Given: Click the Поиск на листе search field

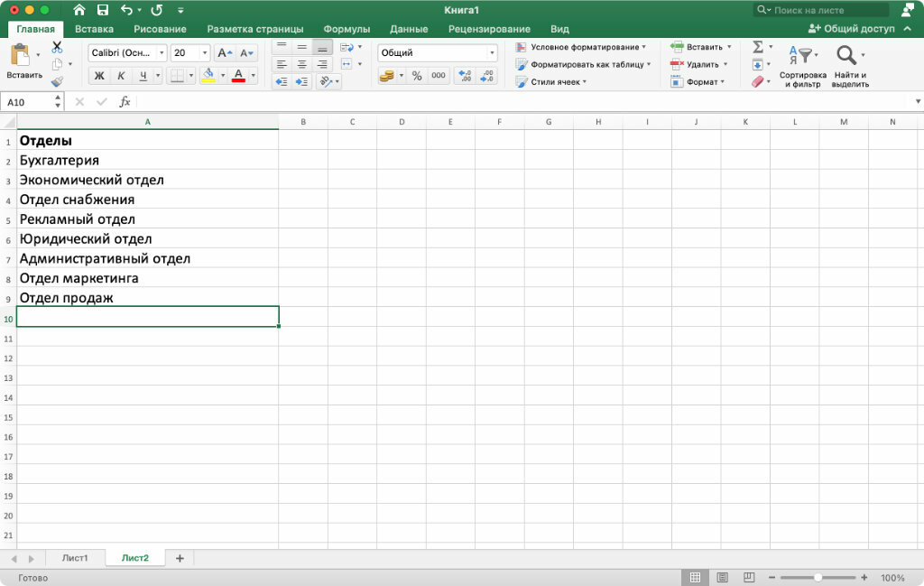Looking at the screenshot, I should click(x=820, y=10).
